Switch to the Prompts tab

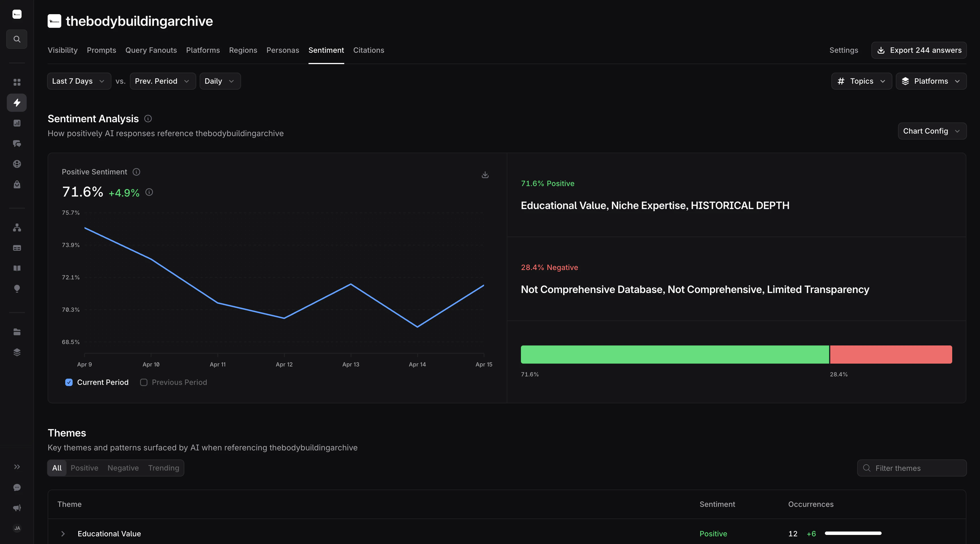pos(102,50)
